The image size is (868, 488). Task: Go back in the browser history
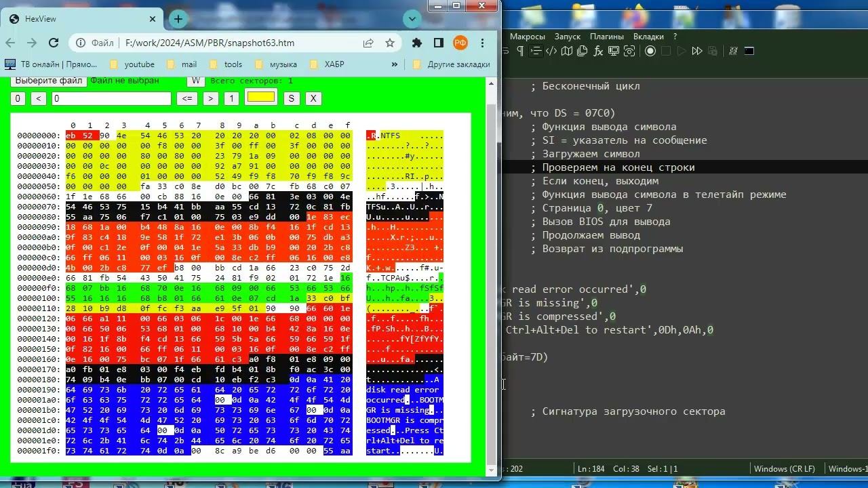coord(10,43)
